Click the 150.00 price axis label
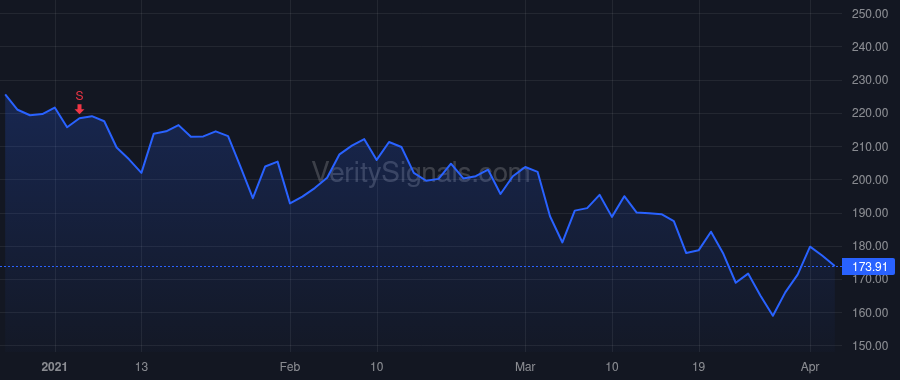This screenshot has width=900, height=380. click(x=870, y=346)
